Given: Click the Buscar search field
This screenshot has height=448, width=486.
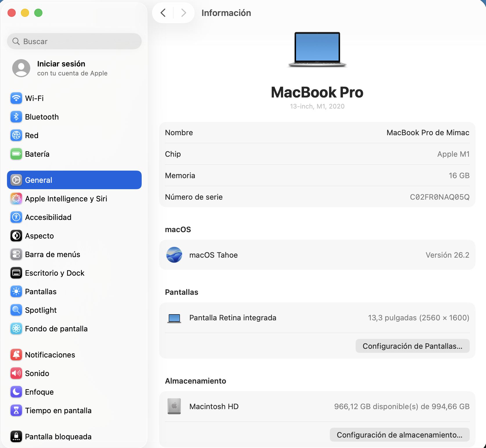Looking at the screenshot, I should point(74,41).
